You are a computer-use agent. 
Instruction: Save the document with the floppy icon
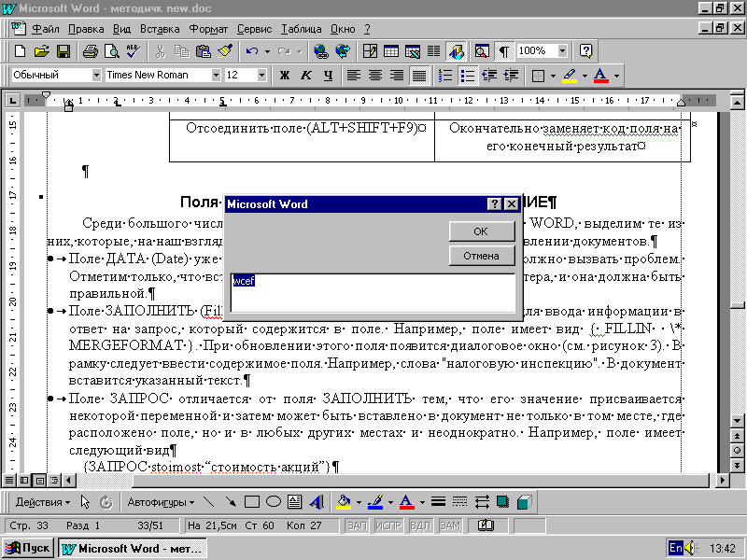[63, 51]
